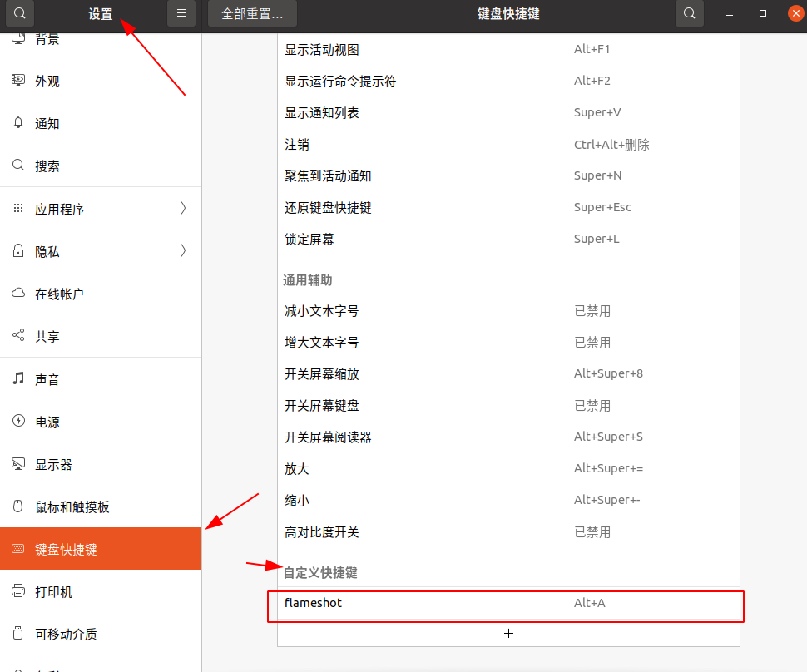Screen dimensions: 807x672
Task: Select the 减小文本字号 shortcut row
Action: pyautogui.click(x=508, y=311)
